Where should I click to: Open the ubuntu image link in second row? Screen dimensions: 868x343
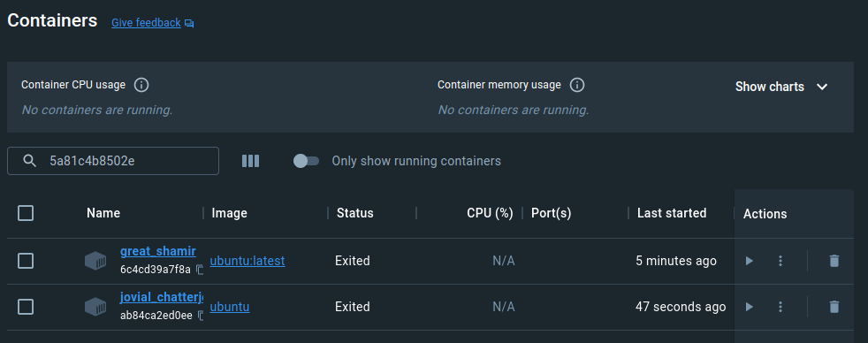(230, 307)
